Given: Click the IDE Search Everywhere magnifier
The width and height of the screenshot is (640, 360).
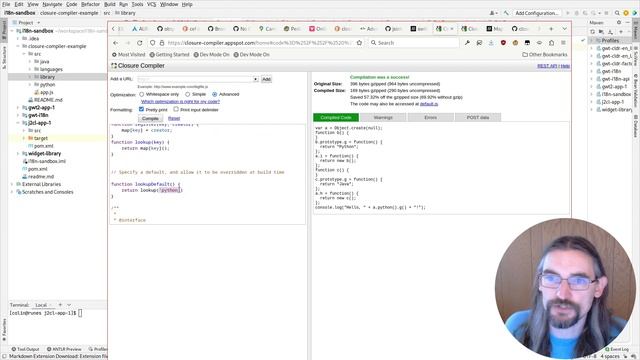Looking at the screenshot, I should 617,13.
